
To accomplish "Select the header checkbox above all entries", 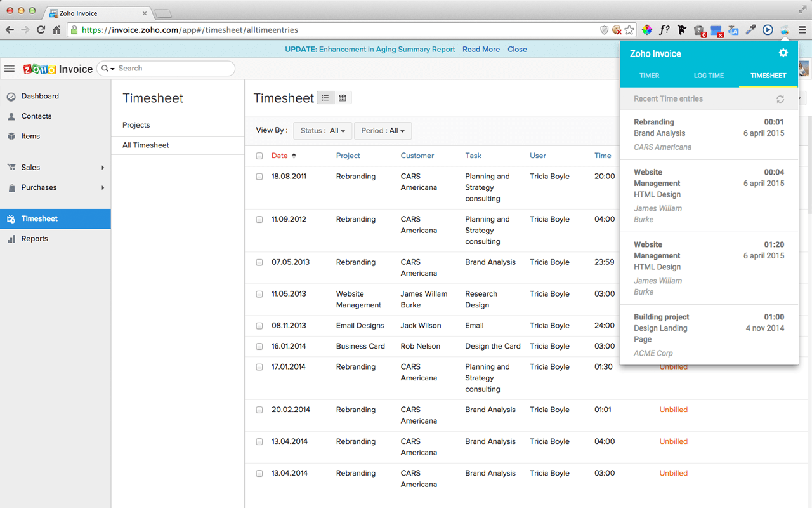I will pos(259,156).
